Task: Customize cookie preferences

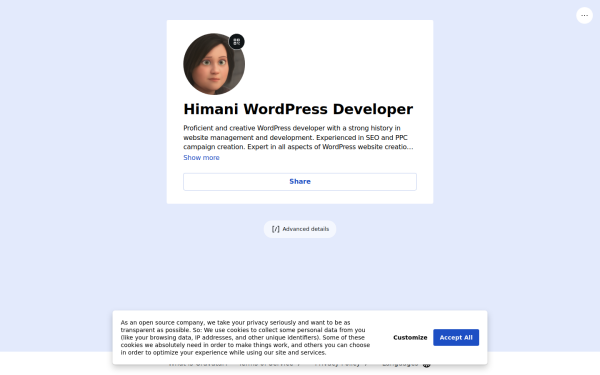Action: point(410,338)
